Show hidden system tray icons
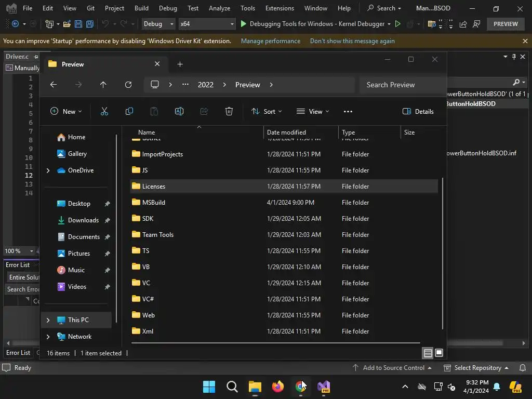The width and height of the screenshot is (532, 399). pyautogui.click(x=405, y=387)
